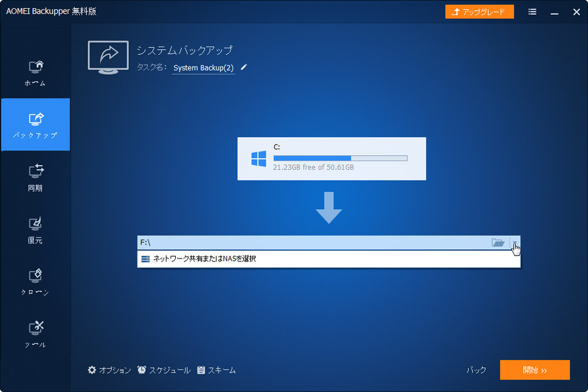
Task: Select the バックアップ (Backup) sidebar icon
Action: [35, 123]
